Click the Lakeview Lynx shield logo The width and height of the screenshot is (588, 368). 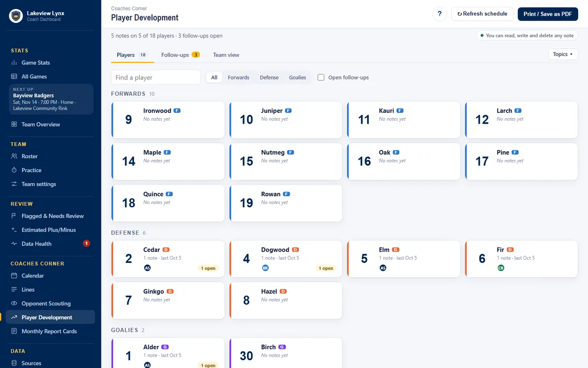click(16, 16)
